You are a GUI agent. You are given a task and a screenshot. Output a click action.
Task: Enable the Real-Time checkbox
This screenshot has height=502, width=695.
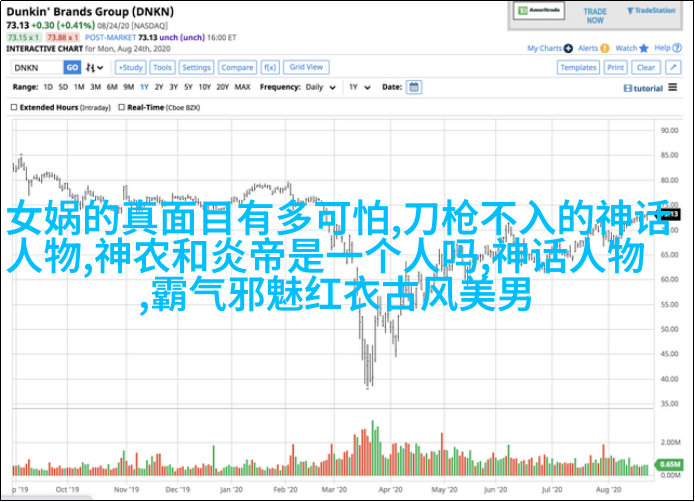click(121, 107)
